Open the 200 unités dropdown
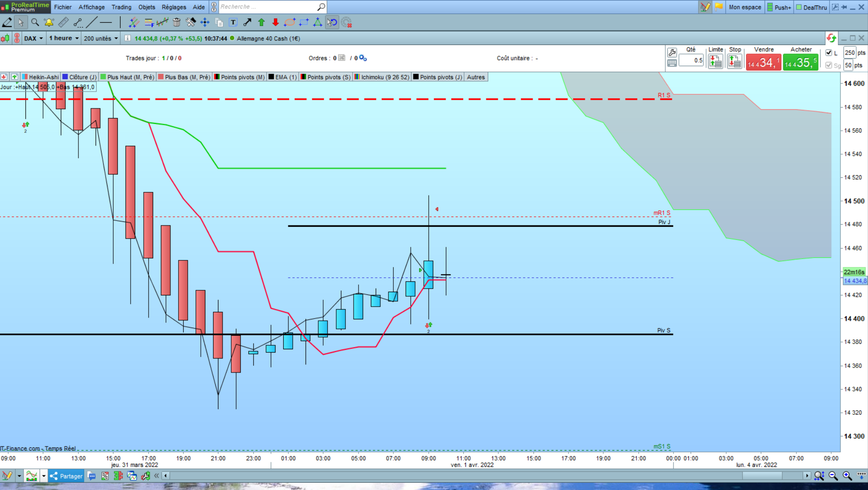This screenshot has width=868, height=490. tap(101, 39)
